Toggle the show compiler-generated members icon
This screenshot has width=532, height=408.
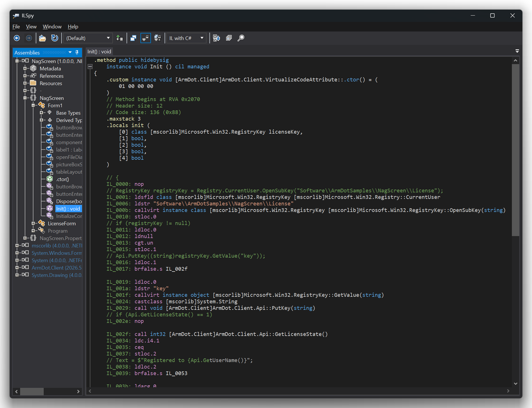click(x=157, y=38)
